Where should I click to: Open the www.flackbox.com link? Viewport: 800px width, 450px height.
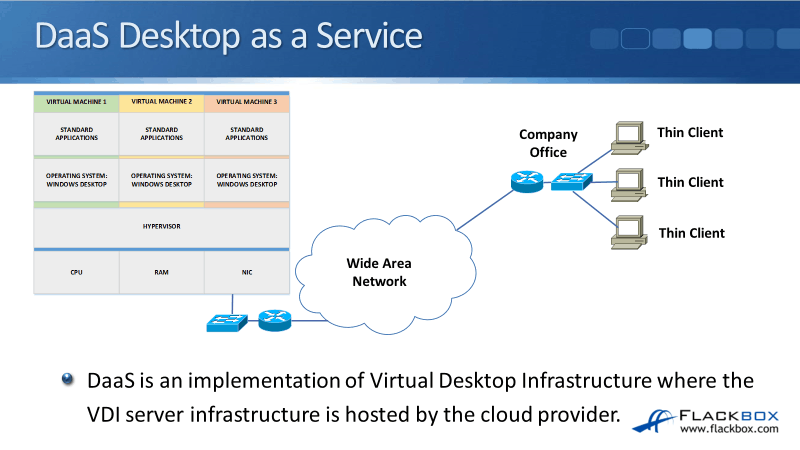pos(729,430)
